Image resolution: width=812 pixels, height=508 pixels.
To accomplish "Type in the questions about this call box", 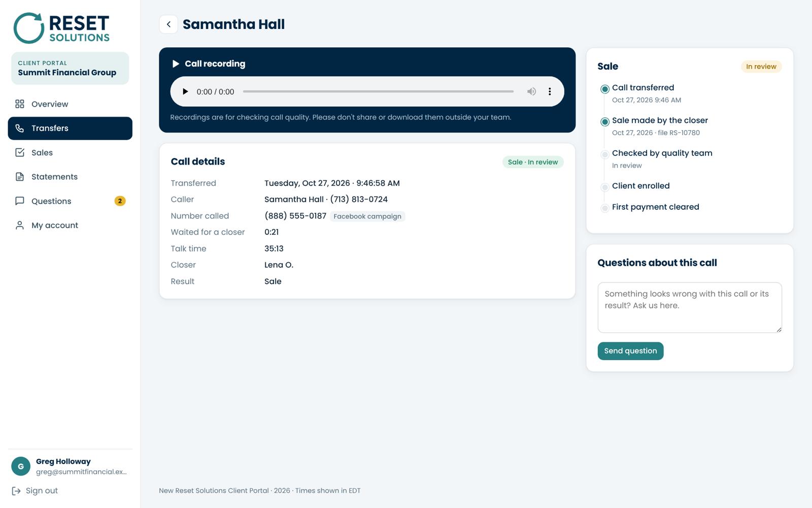I will pos(690,308).
